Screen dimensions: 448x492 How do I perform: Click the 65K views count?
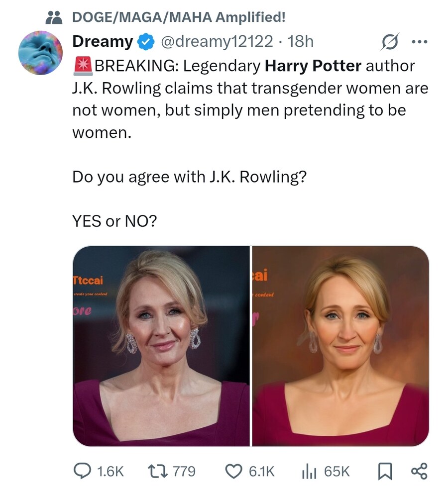point(337,472)
